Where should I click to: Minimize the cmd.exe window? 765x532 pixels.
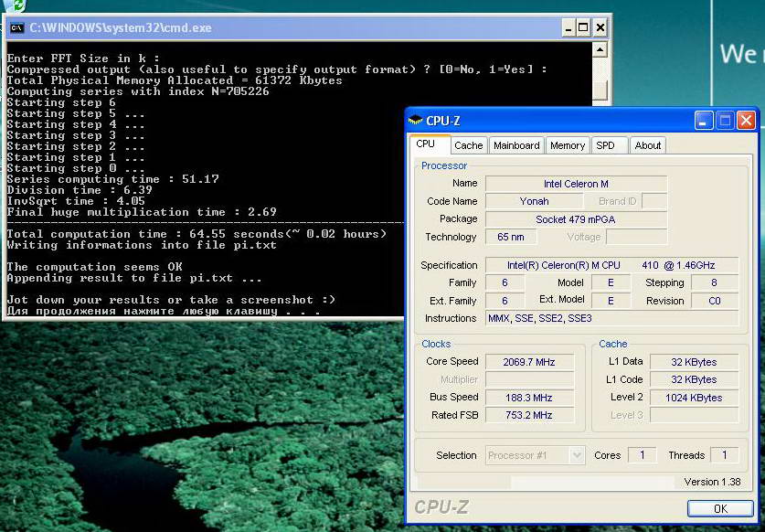tap(568, 27)
